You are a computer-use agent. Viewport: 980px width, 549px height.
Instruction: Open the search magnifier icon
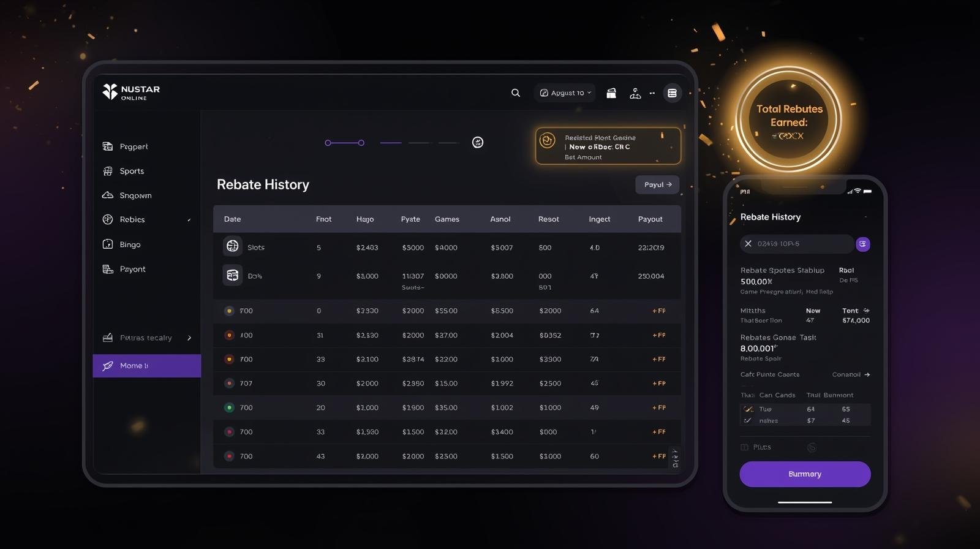(x=516, y=93)
